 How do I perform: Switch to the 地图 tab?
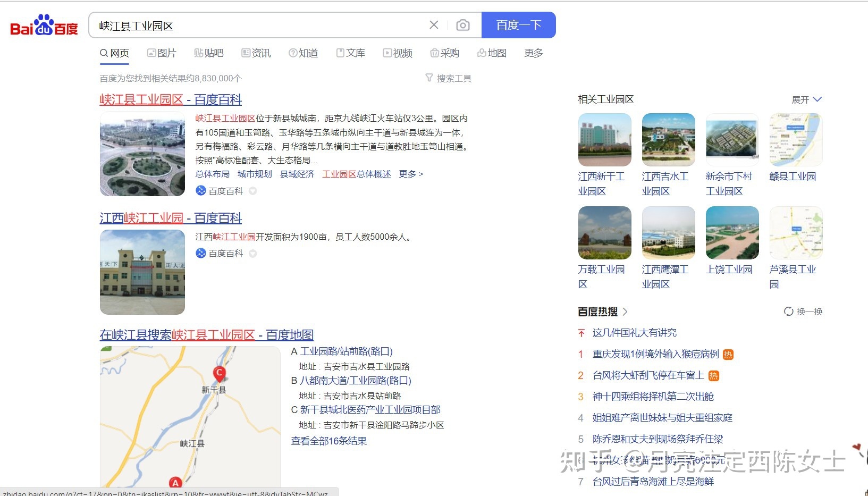coord(492,53)
